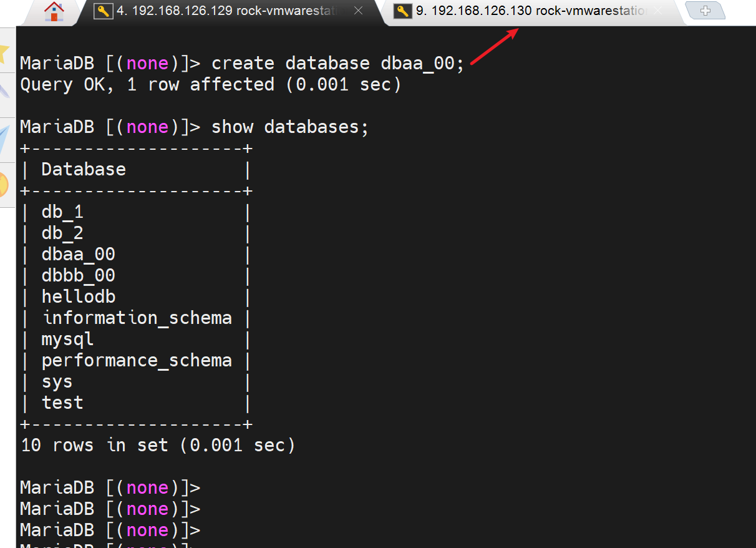Click the information_schema row
The width and height of the screenshot is (756, 548).
tap(137, 318)
